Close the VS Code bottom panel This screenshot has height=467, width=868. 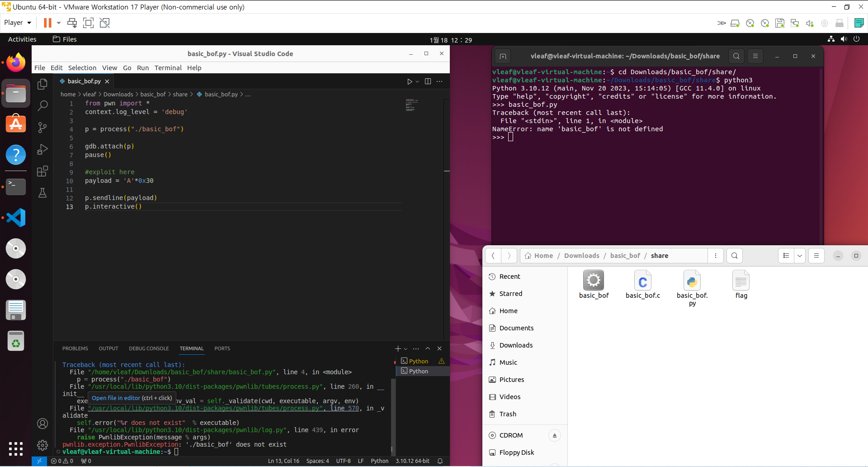click(x=439, y=348)
